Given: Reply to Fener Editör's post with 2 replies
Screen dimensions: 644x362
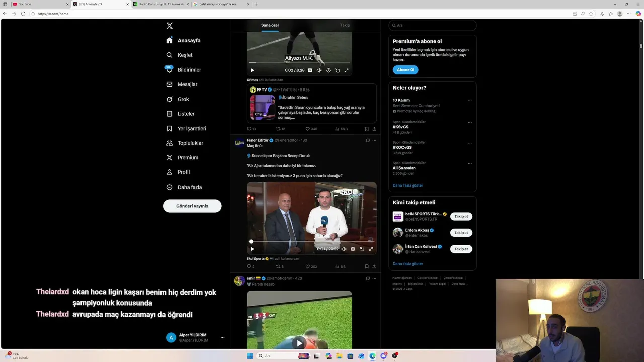Looking at the screenshot, I should coord(250,266).
